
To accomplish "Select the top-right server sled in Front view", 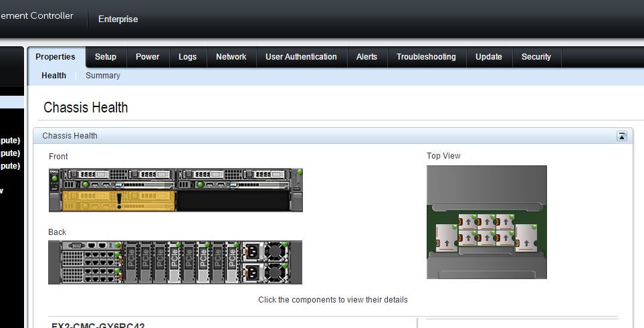I will tap(233, 179).
